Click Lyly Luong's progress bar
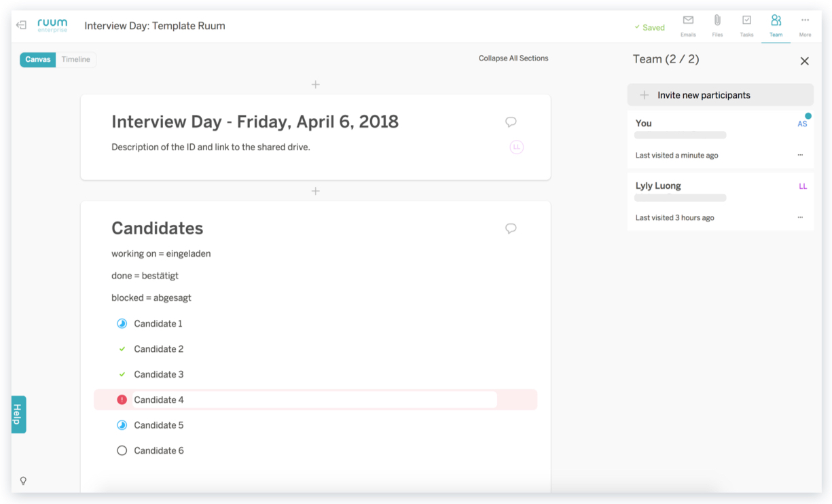The image size is (832, 504). point(680,198)
